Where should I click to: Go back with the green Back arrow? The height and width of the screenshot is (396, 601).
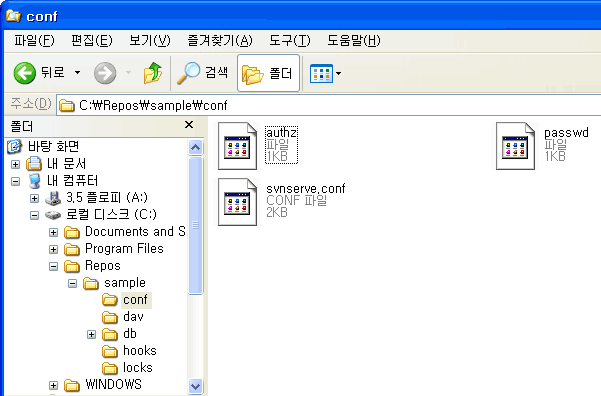point(25,73)
